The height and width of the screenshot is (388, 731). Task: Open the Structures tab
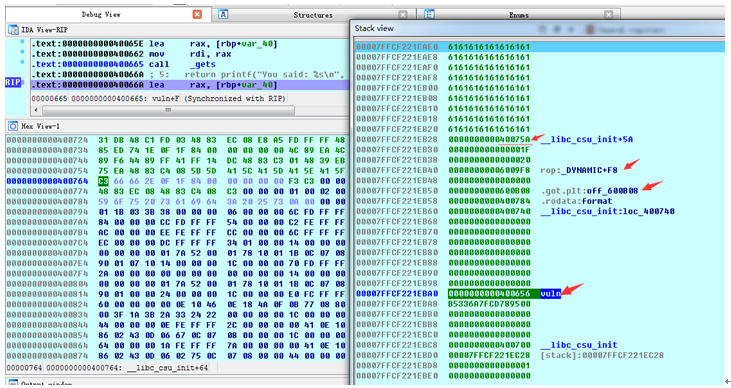pyautogui.click(x=313, y=15)
